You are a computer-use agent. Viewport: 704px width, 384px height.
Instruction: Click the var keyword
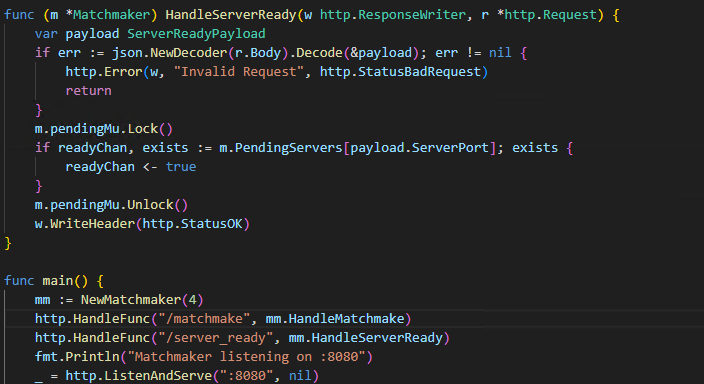point(46,34)
